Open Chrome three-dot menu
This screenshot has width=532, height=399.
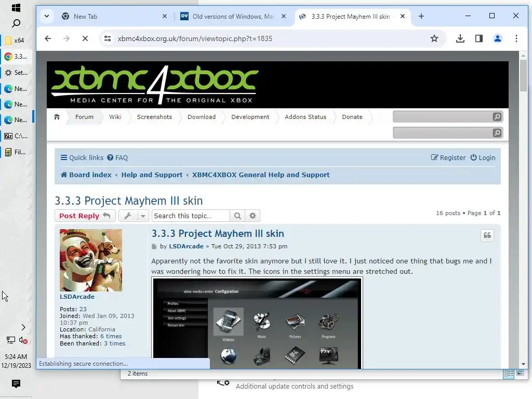(516, 38)
